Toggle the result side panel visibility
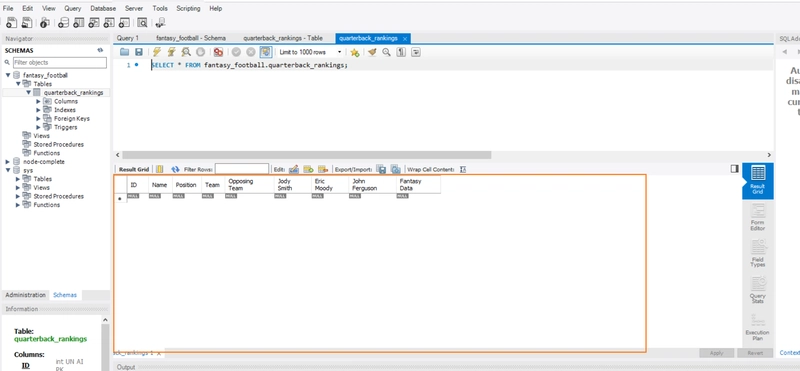The image size is (800, 371). point(734,168)
